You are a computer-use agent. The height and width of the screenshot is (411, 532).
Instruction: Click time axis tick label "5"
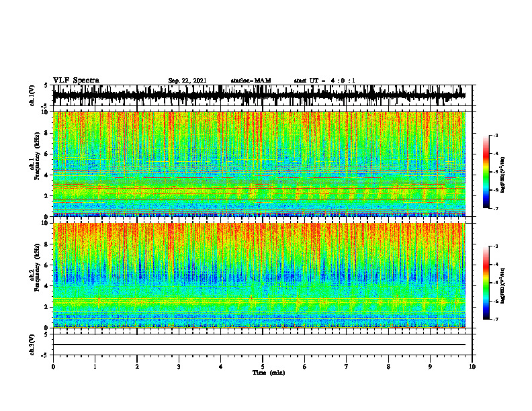click(263, 367)
